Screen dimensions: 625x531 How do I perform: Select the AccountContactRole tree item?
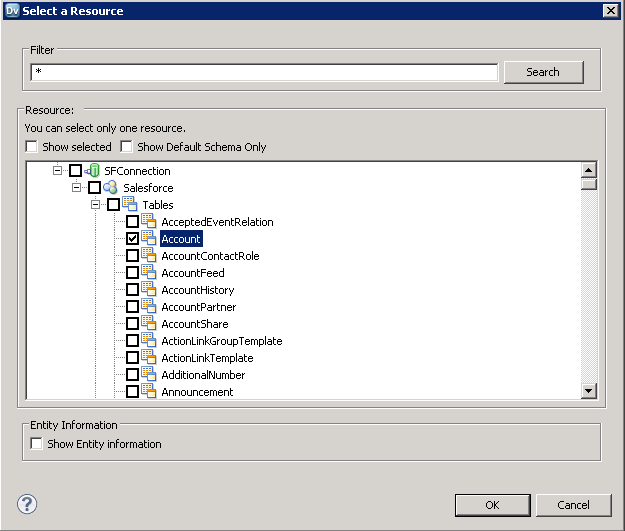pyautogui.click(x=210, y=256)
